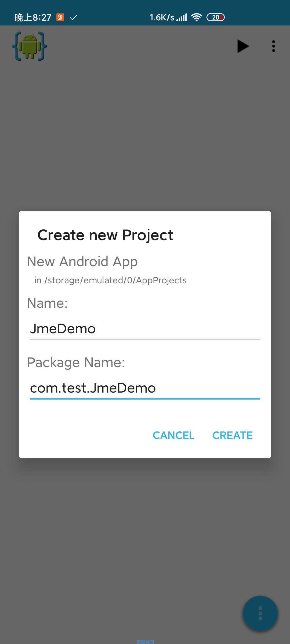Click the Package Name field com.test.JmeDemo
This screenshot has width=290, height=644.
[x=145, y=388]
